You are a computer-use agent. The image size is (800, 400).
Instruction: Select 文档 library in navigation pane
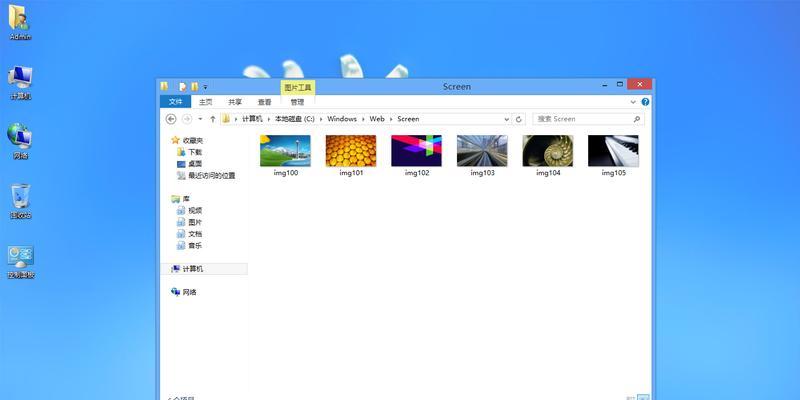[190, 234]
